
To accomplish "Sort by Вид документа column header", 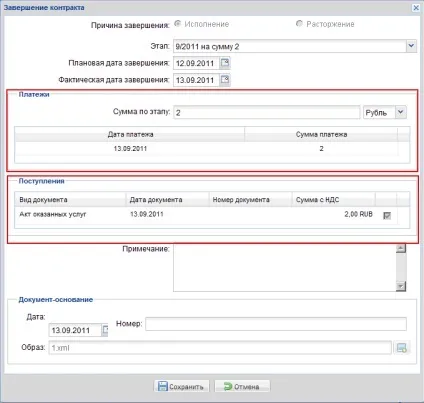I will pos(70,200).
